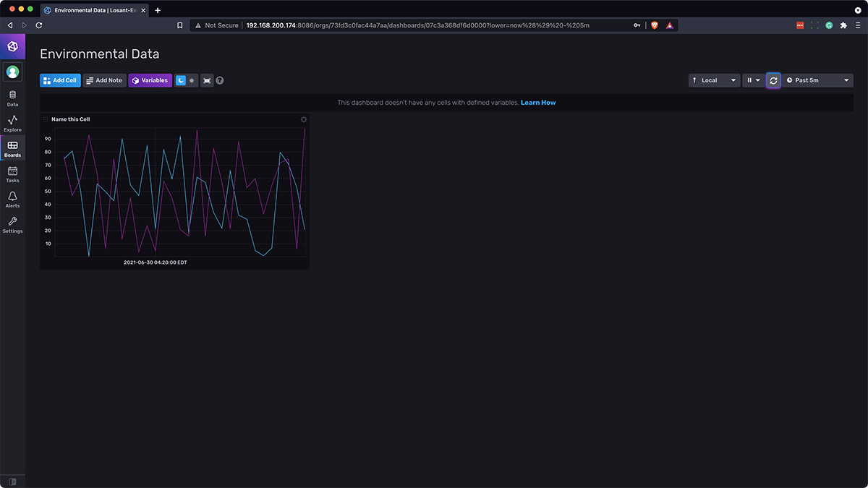Image resolution: width=868 pixels, height=488 pixels.
Task: Open Settings from the sidebar
Action: 12,225
